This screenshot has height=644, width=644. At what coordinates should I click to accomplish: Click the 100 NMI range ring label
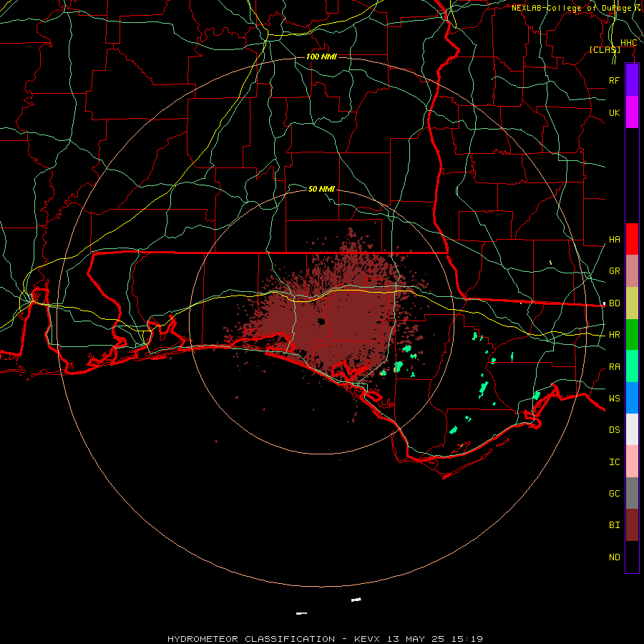321,57
